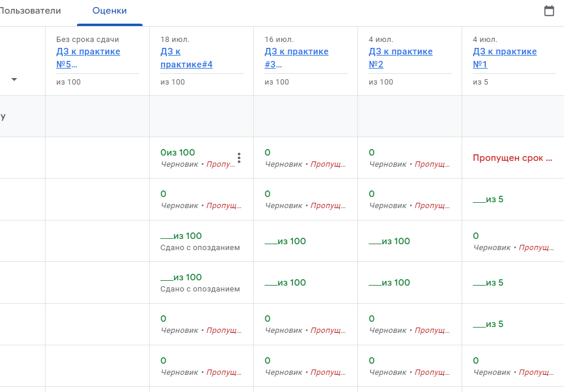Click first student's empty cell under ДЗ №5
This screenshot has height=392, width=564.
(x=97, y=158)
